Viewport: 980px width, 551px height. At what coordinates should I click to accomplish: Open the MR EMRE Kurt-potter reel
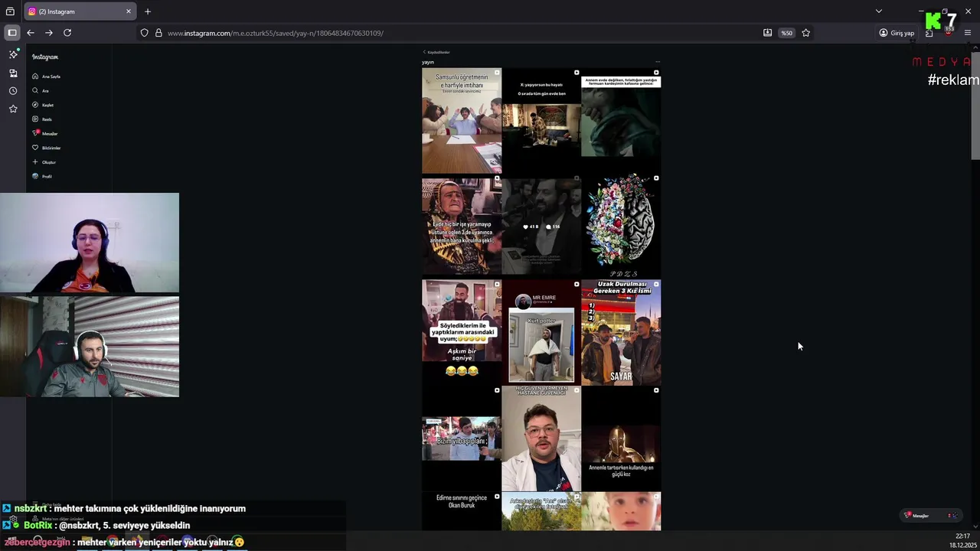(541, 332)
